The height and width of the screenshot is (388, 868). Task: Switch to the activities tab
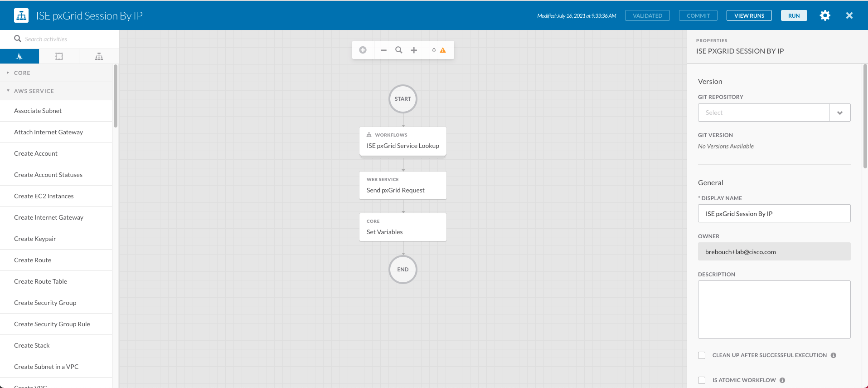tap(19, 56)
